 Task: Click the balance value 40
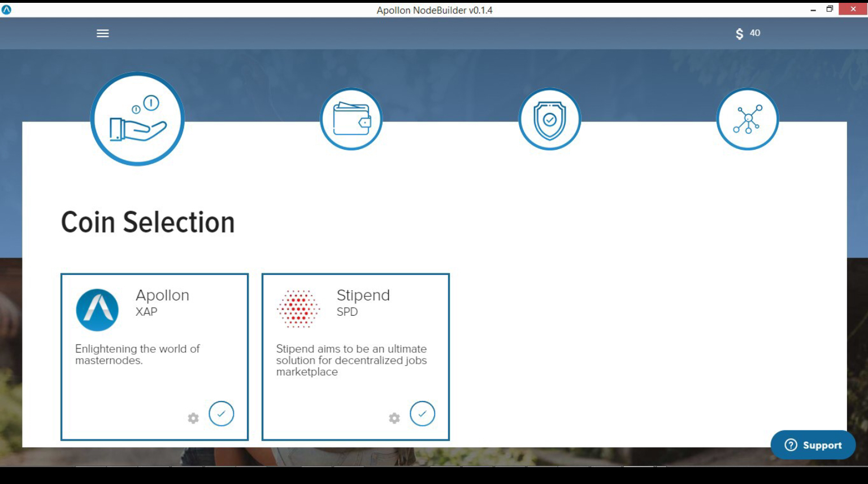(755, 33)
